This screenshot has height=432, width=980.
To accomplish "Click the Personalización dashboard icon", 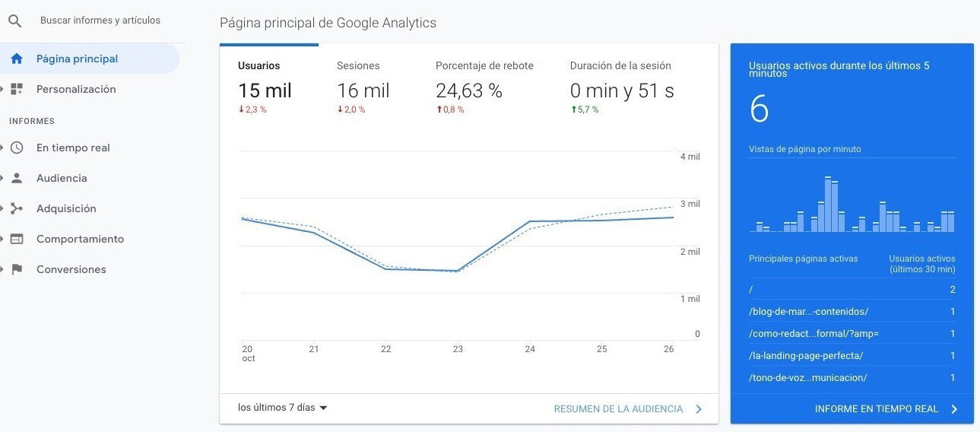I will point(17,89).
